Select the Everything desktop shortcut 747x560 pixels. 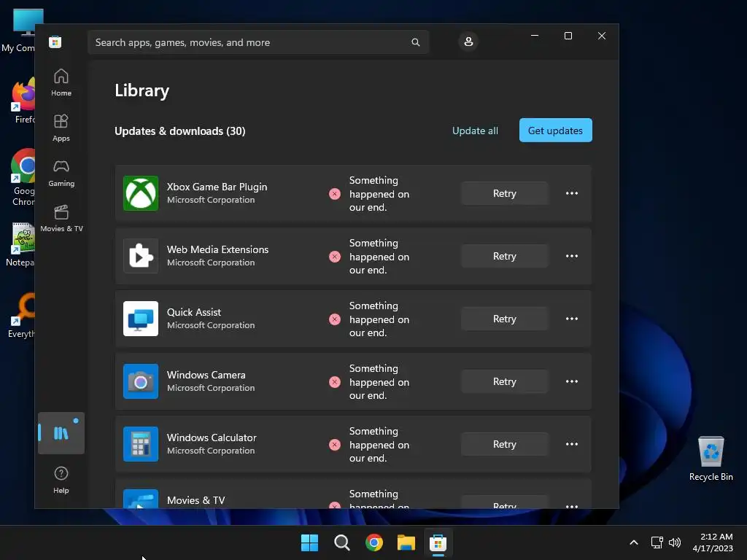22,316
